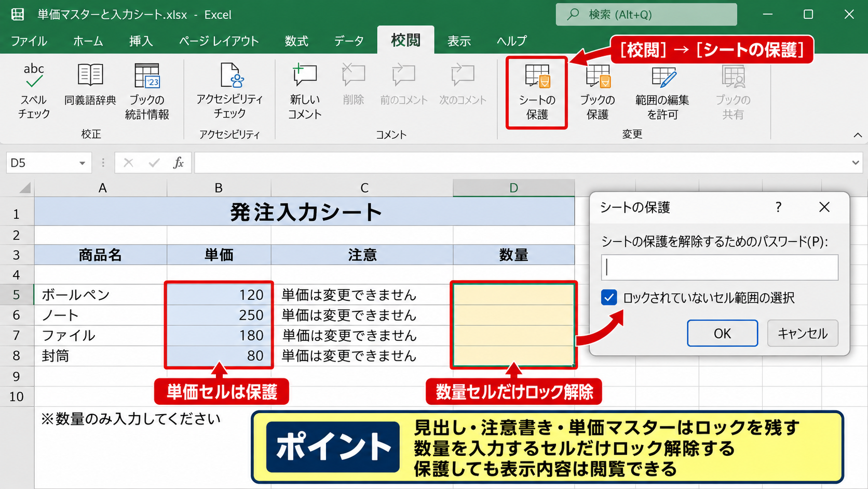Open シートの保護 sheet protection

point(537,92)
